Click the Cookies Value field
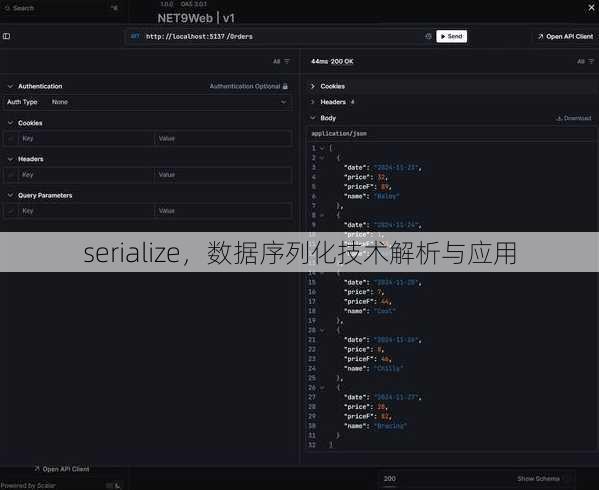Image resolution: width=599 pixels, height=490 pixels. [223, 139]
